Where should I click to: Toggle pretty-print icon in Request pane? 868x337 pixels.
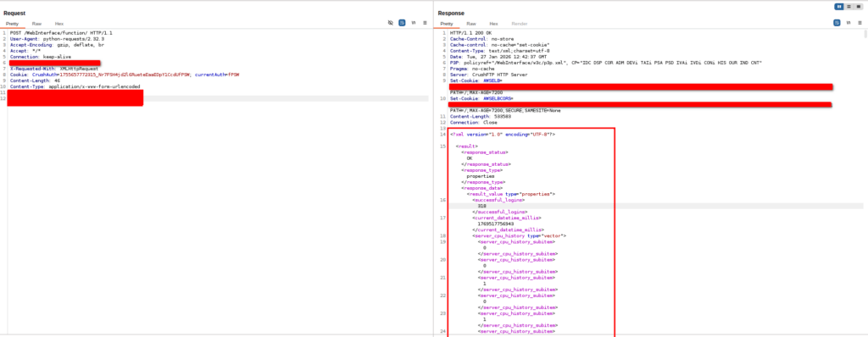click(402, 23)
